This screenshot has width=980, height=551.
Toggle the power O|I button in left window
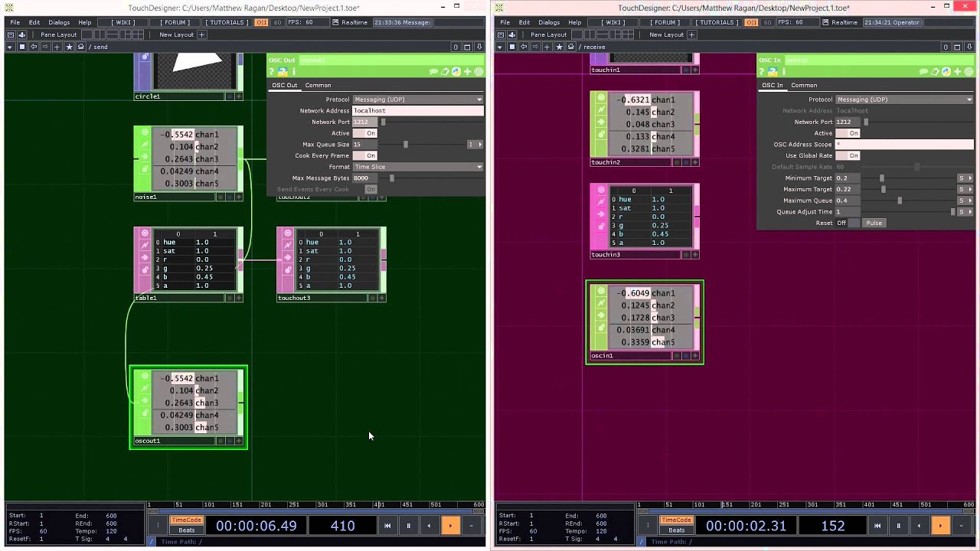pyautogui.click(x=261, y=22)
